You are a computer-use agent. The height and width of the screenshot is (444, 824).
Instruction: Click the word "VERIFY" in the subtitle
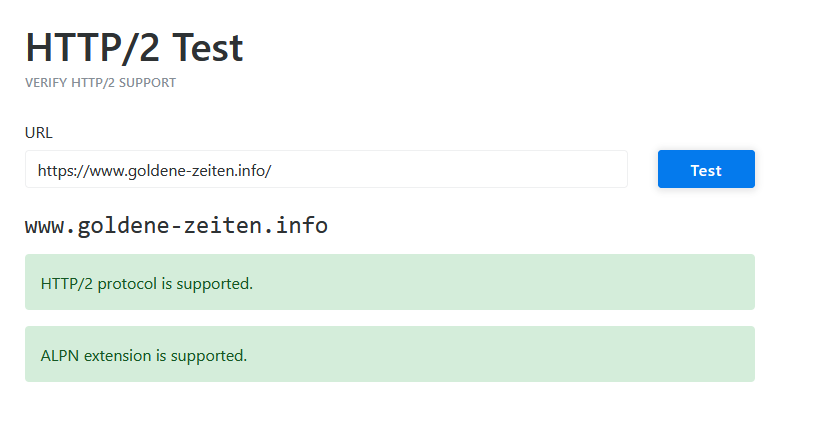pyautogui.click(x=46, y=83)
